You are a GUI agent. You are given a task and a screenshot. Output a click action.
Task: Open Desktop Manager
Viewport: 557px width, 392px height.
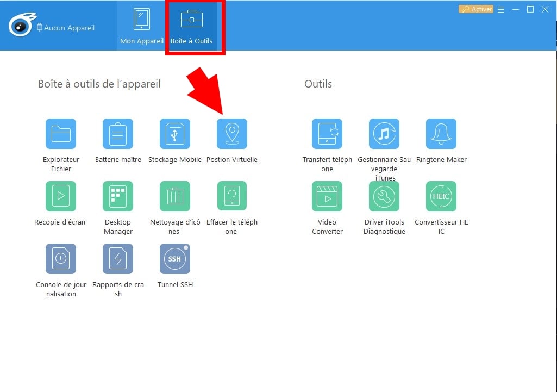coord(118,196)
